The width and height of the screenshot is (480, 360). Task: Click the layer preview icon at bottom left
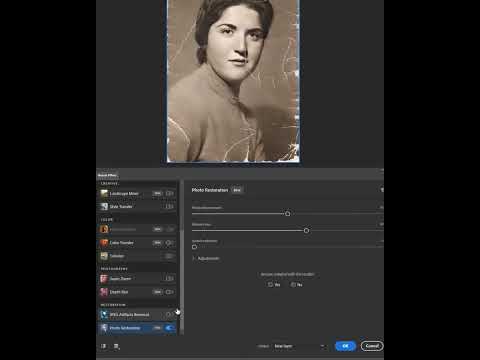(116, 346)
